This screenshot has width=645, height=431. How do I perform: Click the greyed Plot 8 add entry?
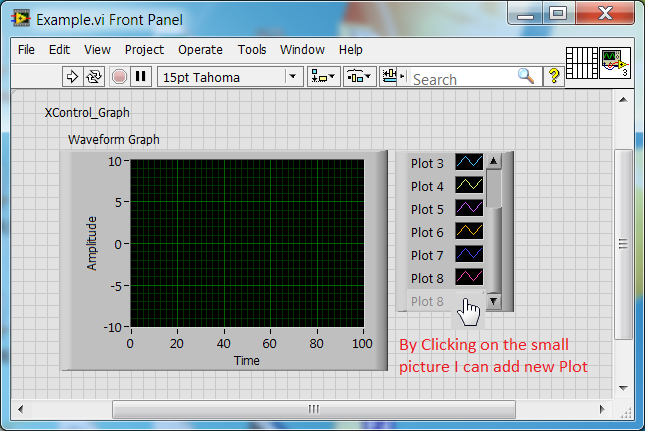(428, 301)
